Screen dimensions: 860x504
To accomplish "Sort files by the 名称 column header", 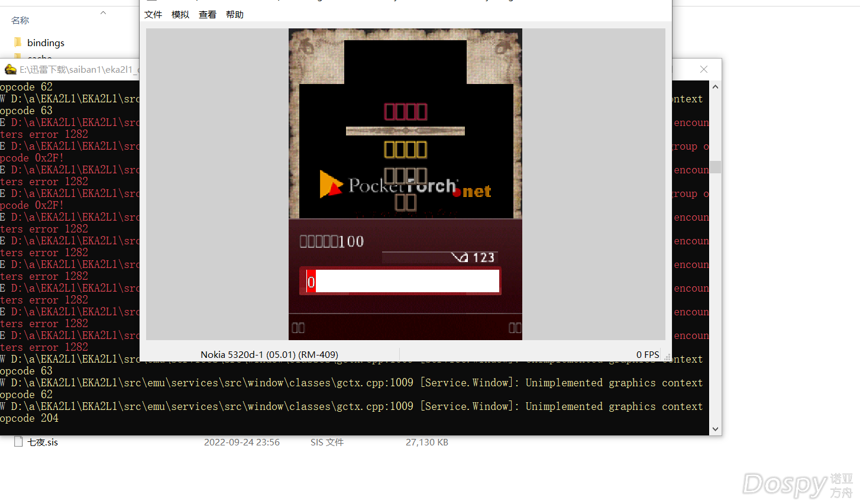I will tap(20, 21).
